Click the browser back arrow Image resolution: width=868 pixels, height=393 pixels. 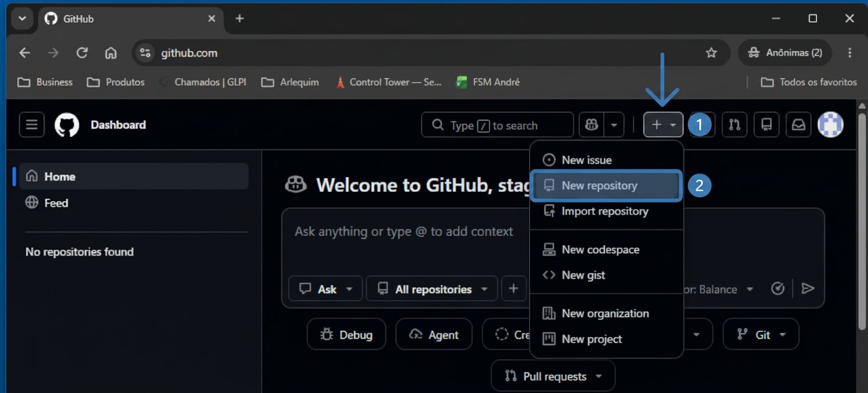(x=25, y=53)
